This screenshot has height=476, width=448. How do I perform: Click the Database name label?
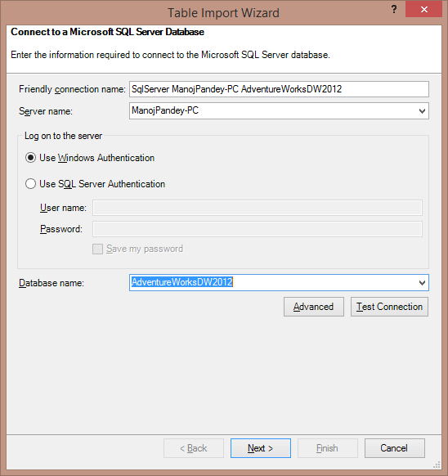pos(52,283)
